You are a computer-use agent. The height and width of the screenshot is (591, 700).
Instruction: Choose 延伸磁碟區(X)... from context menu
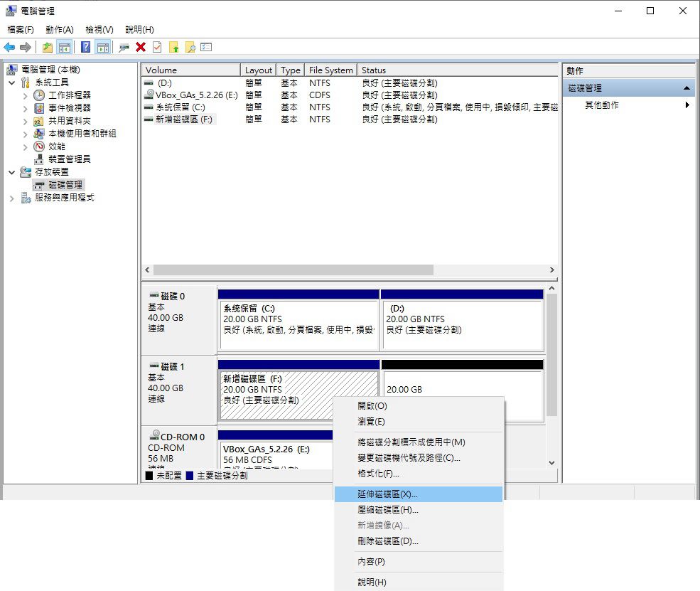pos(419,494)
